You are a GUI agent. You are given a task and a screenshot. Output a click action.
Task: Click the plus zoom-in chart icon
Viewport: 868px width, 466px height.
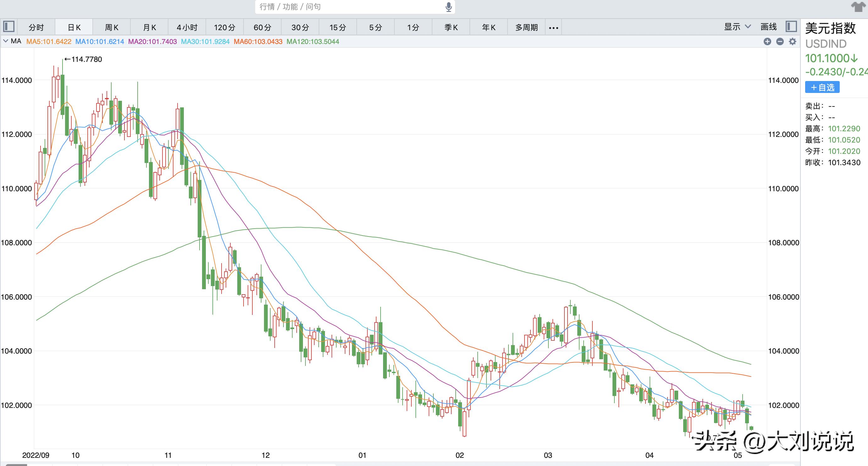(x=767, y=41)
